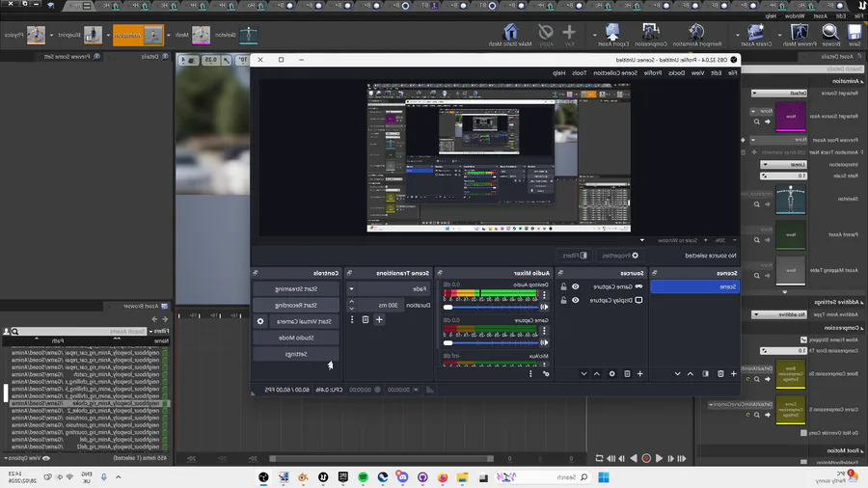Mute Desktop Audio with speaker icon
Screen dimensions: 868x488
[544, 307]
